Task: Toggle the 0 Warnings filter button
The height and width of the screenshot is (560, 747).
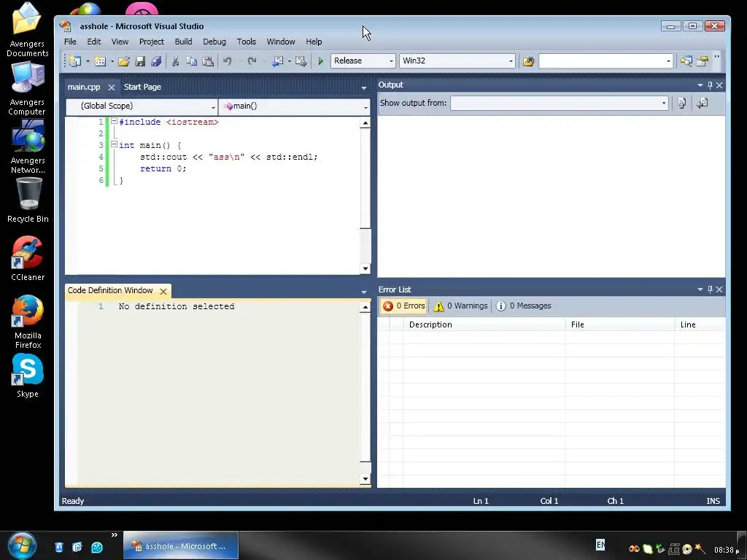Action: point(461,306)
